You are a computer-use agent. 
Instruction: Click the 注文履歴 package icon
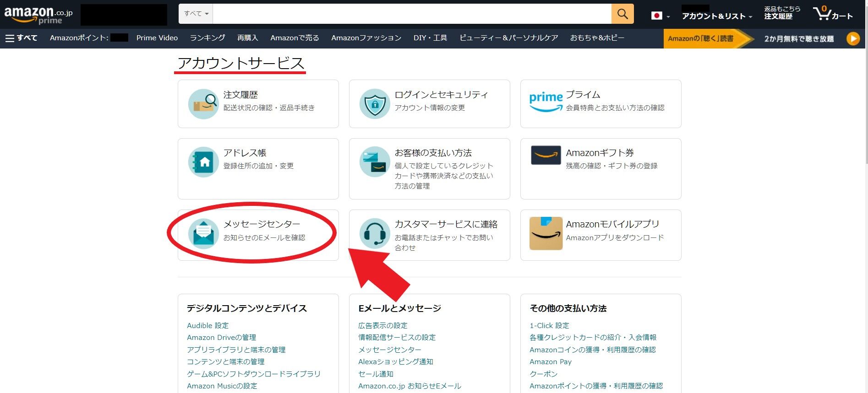pyautogui.click(x=203, y=104)
